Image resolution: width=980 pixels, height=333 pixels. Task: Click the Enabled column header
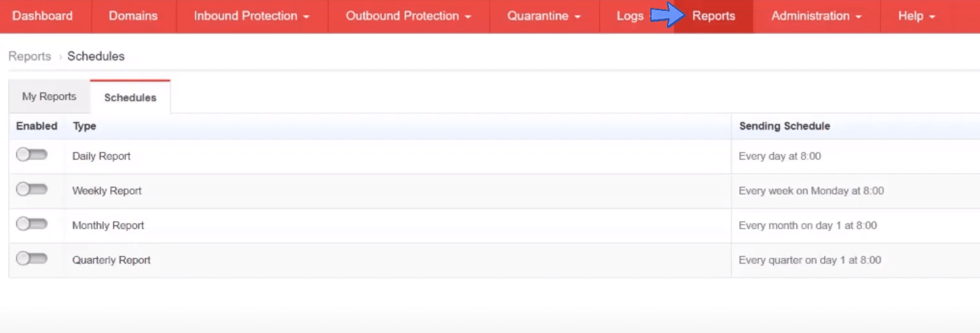pos(37,126)
